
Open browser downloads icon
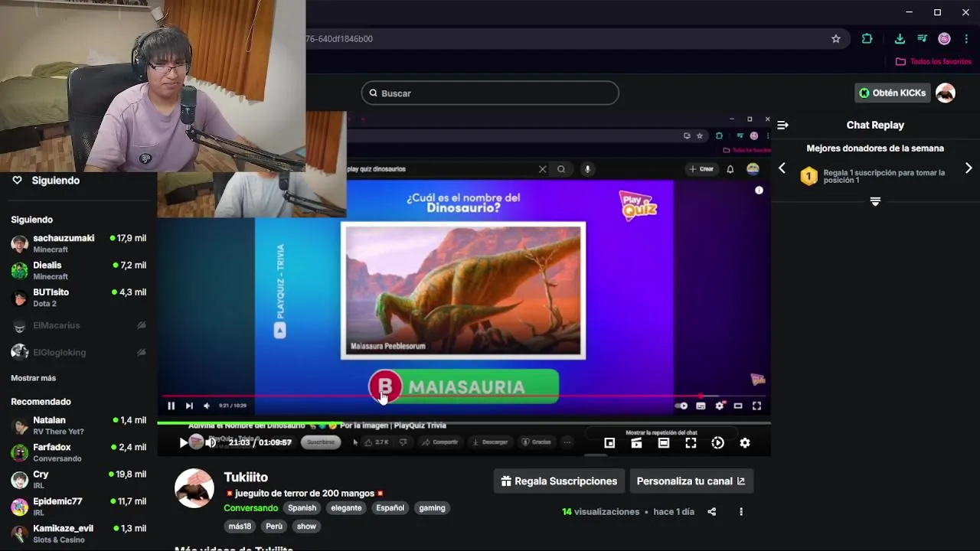pos(900,38)
